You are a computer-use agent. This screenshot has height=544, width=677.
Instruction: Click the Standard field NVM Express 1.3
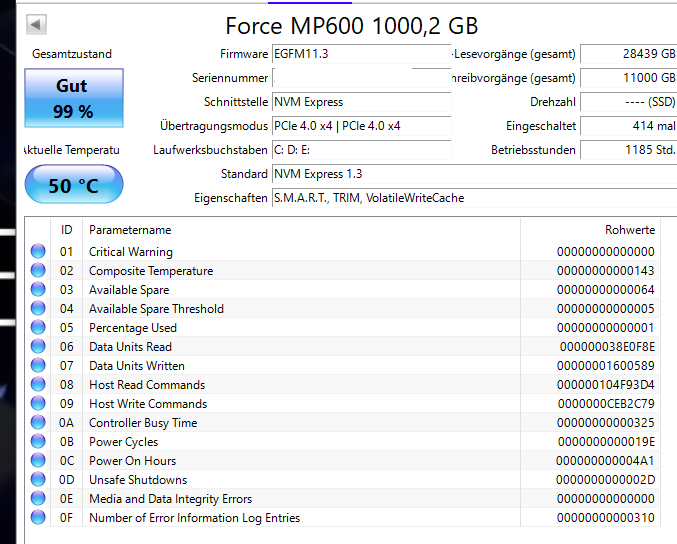coord(475,174)
